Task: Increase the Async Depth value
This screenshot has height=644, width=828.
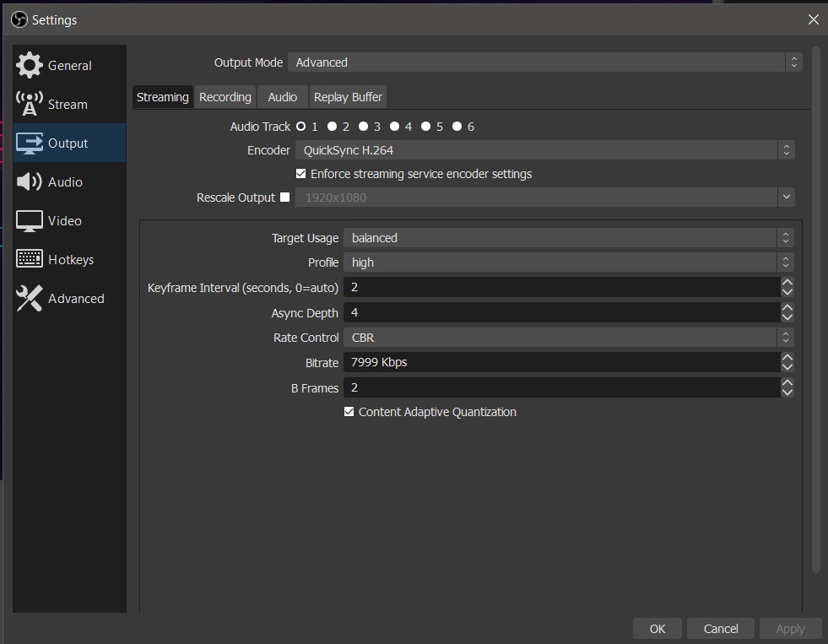Action: tap(787, 308)
